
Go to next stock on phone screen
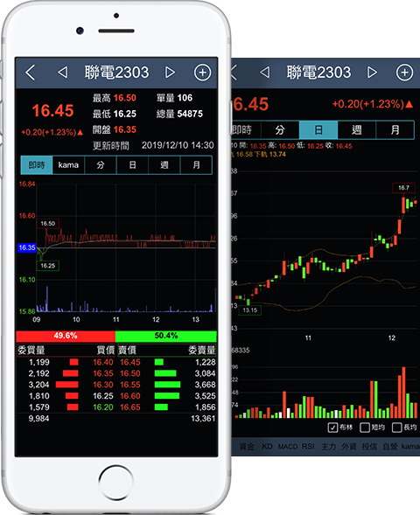(x=170, y=73)
